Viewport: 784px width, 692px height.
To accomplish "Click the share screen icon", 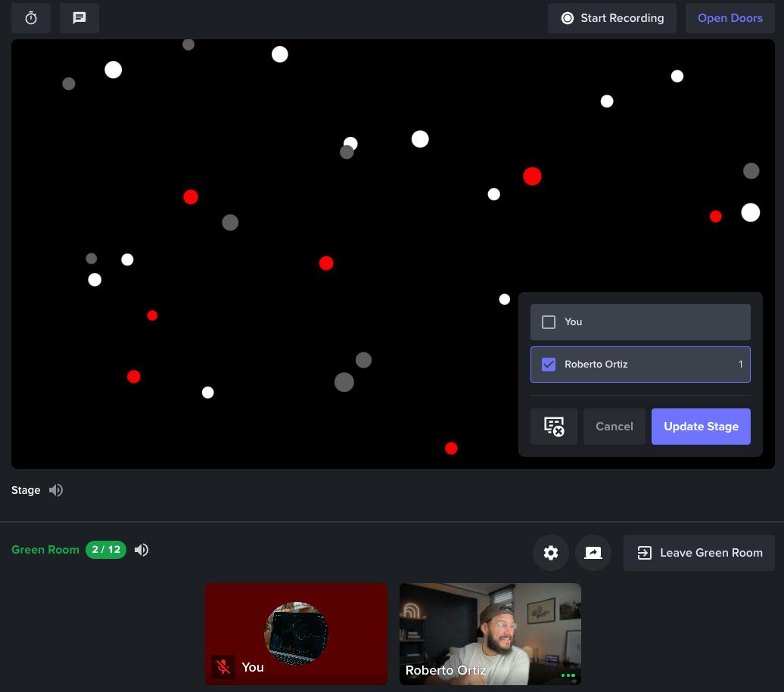I will 593,553.
